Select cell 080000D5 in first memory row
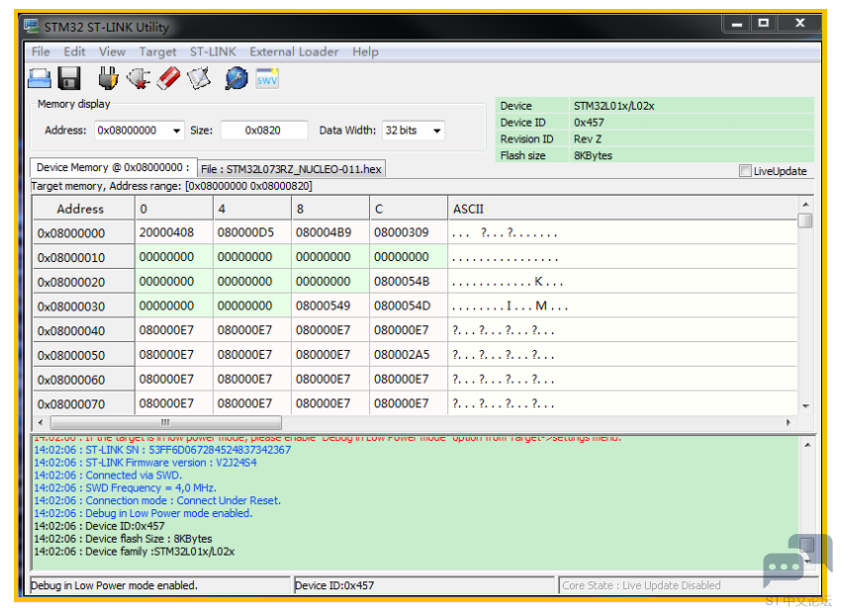Screen dimensions: 841x616 tap(252, 232)
